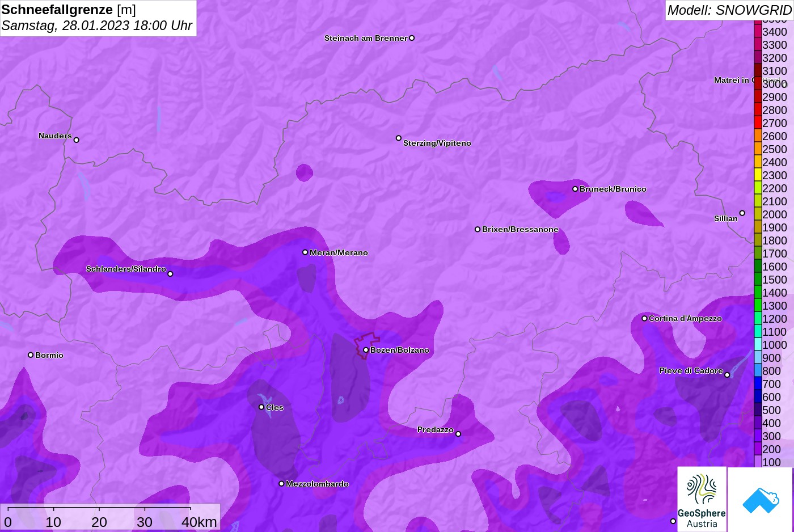Click the Schlanders/Silandro marker dot
Image resolution: width=794 pixels, height=532 pixels.
click(x=170, y=274)
